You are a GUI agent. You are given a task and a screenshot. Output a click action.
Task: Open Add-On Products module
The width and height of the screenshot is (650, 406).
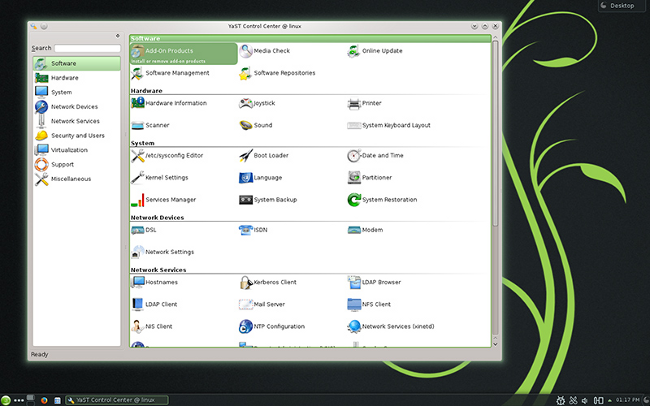pyautogui.click(x=184, y=53)
